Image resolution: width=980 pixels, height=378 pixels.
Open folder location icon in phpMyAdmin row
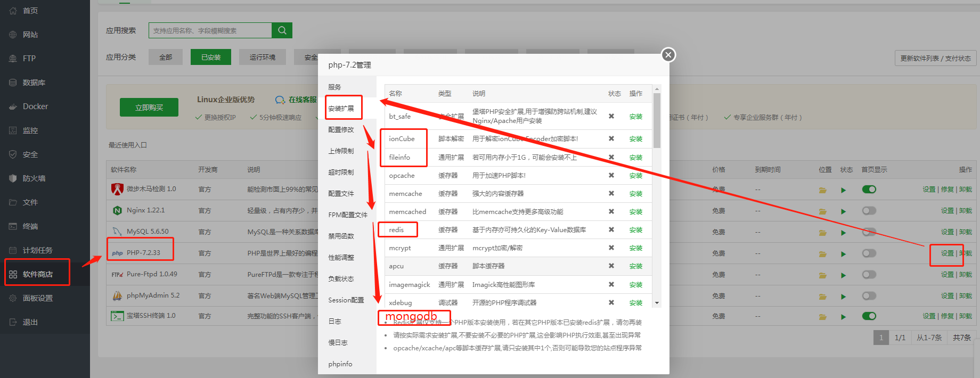pyautogui.click(x=822, y=297)
